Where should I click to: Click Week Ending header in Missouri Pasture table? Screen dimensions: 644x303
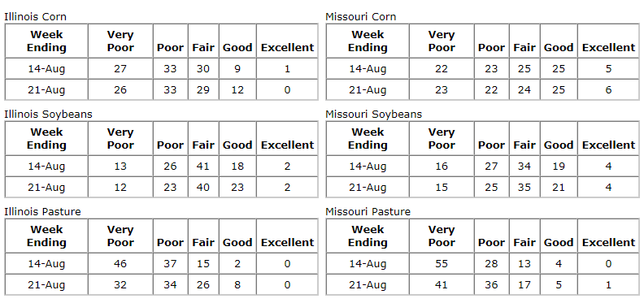[x=368, y=236]
